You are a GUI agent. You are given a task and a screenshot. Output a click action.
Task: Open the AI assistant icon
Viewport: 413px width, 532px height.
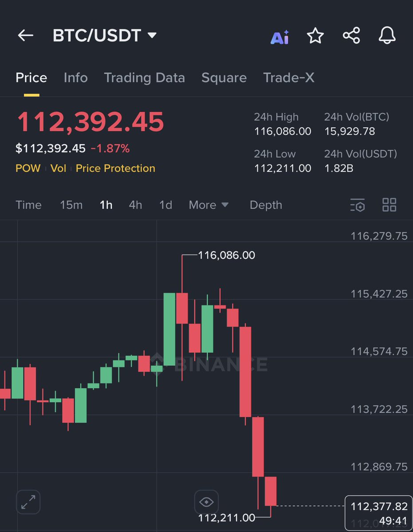[x=280, y=37]
